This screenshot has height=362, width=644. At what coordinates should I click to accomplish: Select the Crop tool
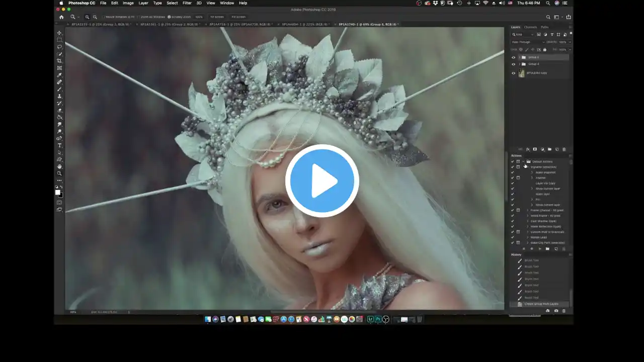[59, 61]
